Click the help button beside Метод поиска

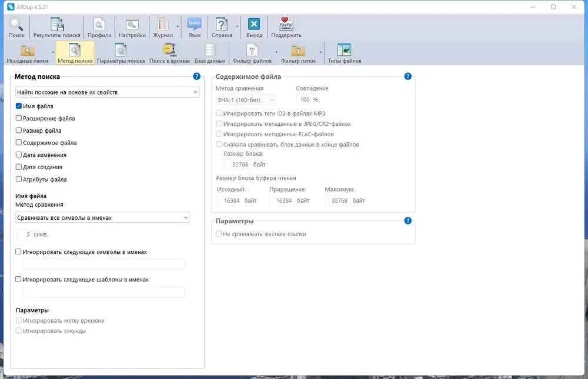click(196, 76)
